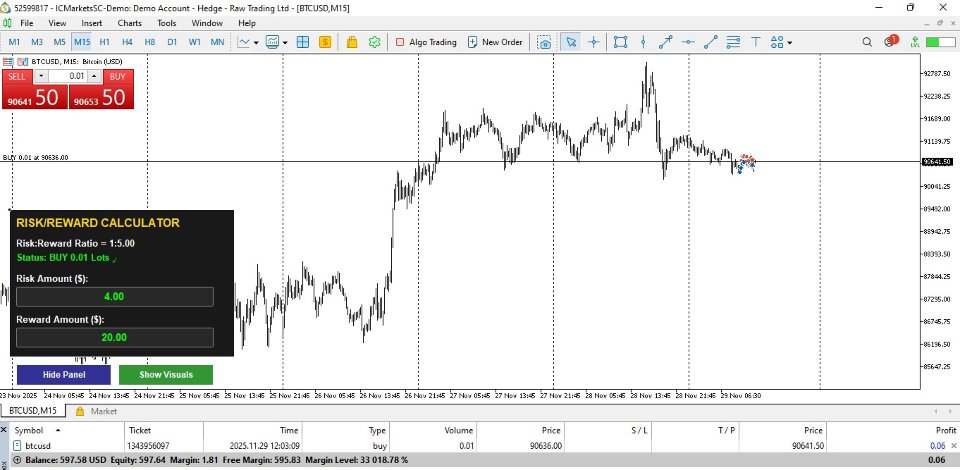Select the horizontal line tool
Screen dimensions: 960x470
tap(688, 42)
